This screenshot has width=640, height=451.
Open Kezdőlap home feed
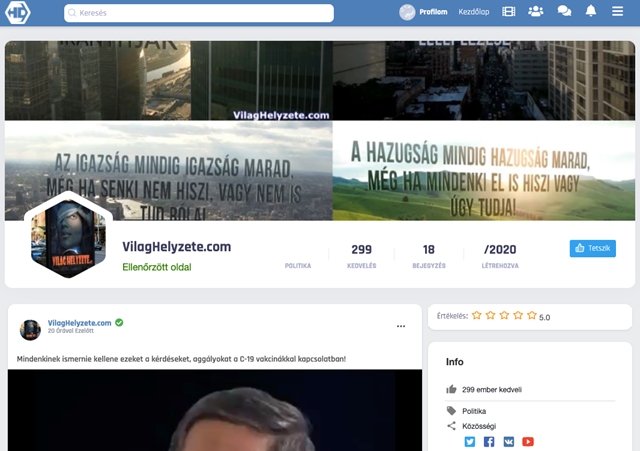pos(473,12)
